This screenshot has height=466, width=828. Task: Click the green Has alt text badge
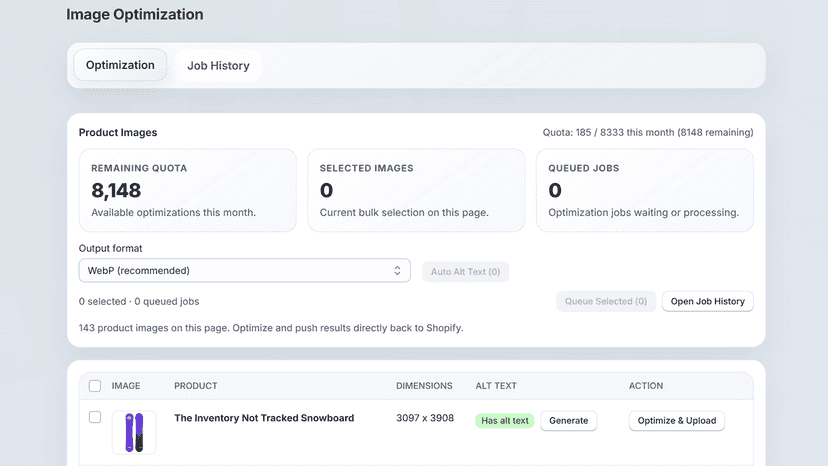505,421
